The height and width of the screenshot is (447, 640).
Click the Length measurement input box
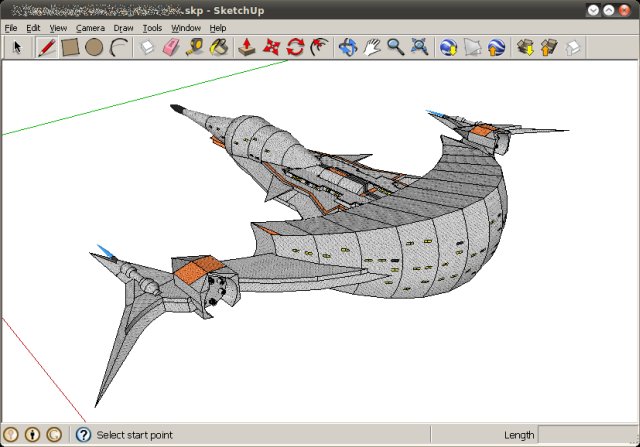(587, 435)
